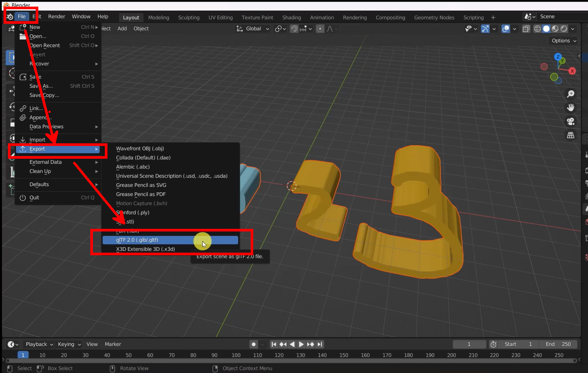Click the red X axis on the gizmo
This screenshot has height=373, width=588.
pos(572,71)
